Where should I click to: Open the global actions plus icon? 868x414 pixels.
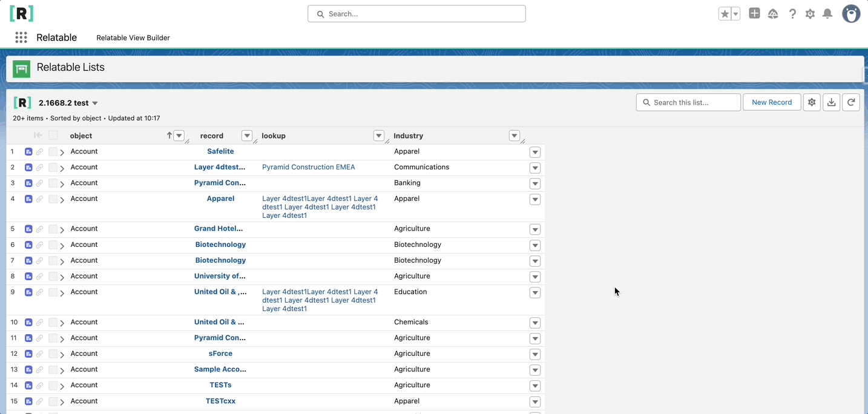754,13
